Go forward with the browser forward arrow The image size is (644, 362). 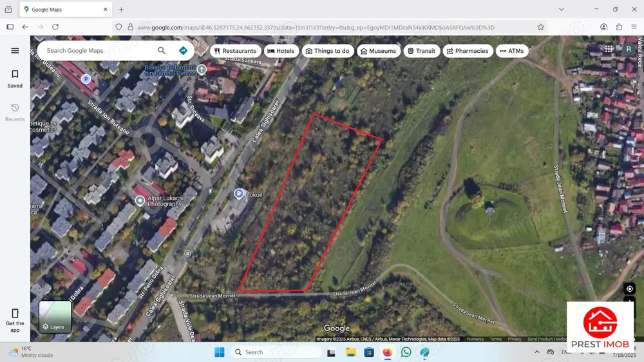(40, 26)
